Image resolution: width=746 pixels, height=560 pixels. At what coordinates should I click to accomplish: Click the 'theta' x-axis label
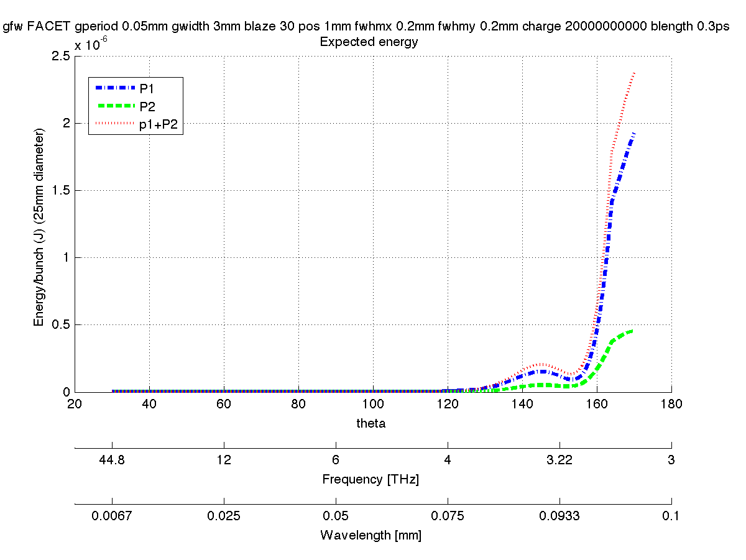[x=371, y=423]
